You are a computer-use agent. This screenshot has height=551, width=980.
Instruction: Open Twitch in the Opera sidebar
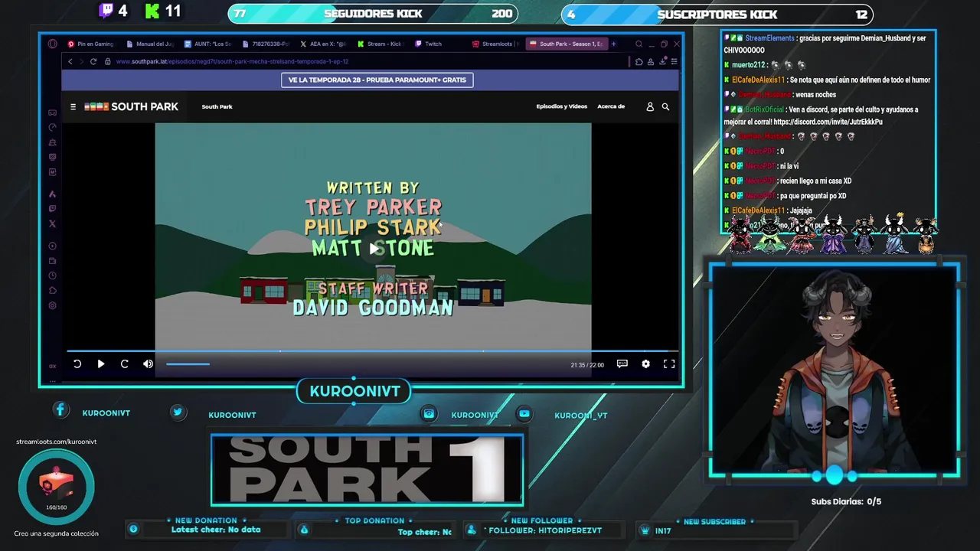tap(52, 208)
